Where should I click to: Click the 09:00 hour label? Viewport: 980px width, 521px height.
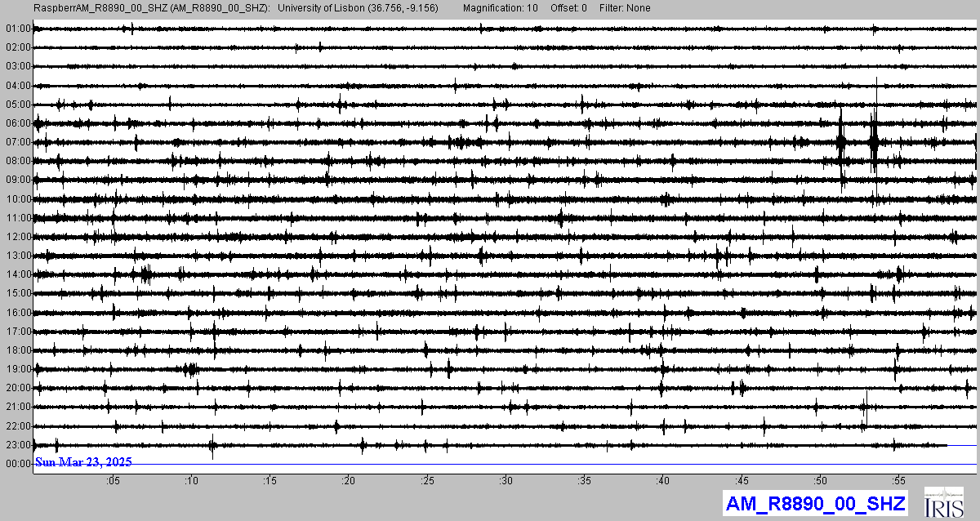pyautogui.click(x=18, y=180)
